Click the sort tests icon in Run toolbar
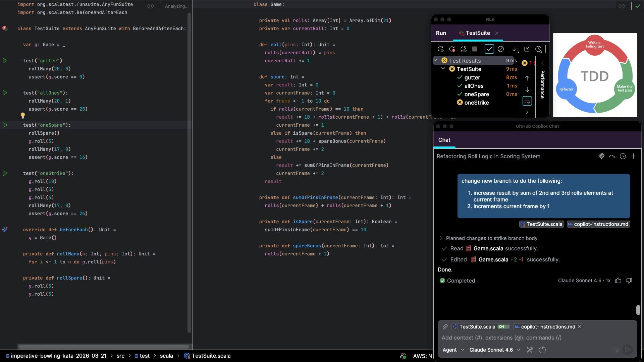 516,49
